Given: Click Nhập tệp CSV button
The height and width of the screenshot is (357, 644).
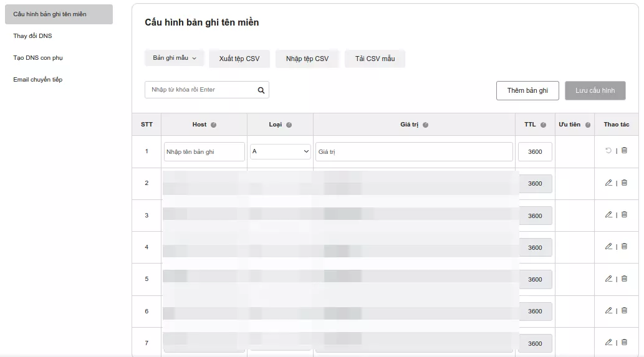Looking at the screenshot, I should (307, 59).
